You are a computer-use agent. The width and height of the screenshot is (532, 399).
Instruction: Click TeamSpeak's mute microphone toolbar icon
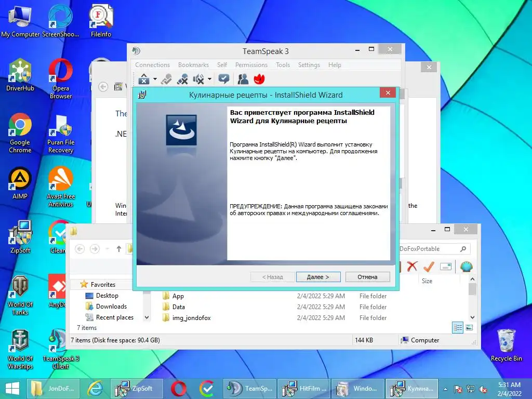tap(182, 79)
